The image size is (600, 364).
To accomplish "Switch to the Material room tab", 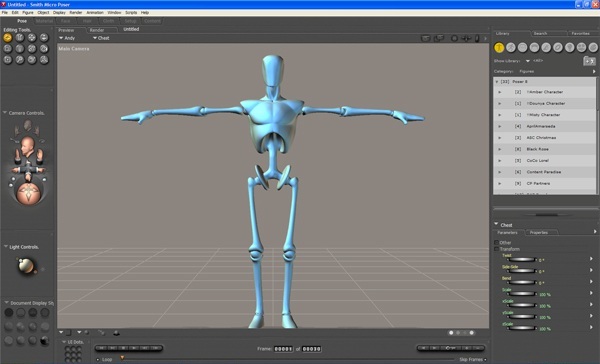I will tap(44, 21).
